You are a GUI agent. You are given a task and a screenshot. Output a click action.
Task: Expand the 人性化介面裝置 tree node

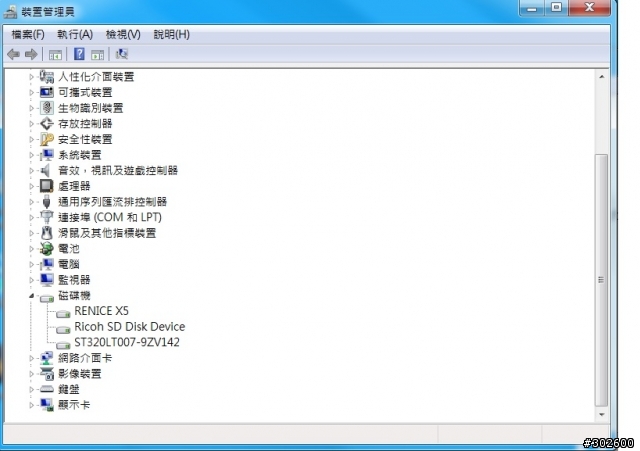pyautogui.click(x=31, y=76)
